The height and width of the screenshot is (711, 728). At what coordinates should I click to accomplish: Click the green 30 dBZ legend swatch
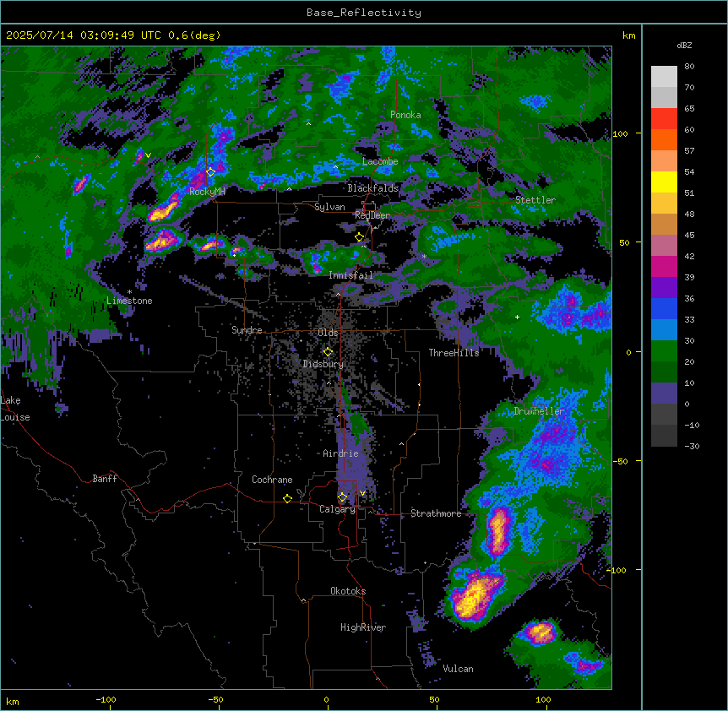(x=664, y=351)
